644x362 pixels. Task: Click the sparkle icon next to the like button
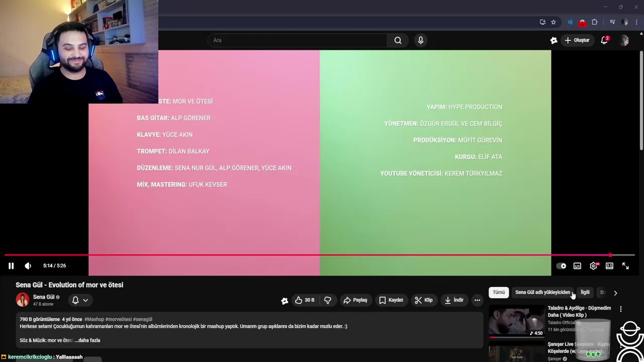coord(284,301)
